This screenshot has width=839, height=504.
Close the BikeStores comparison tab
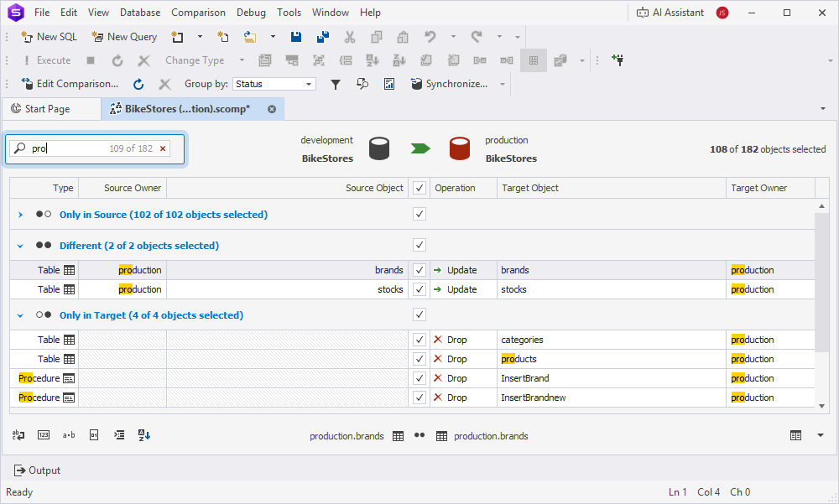272,109
